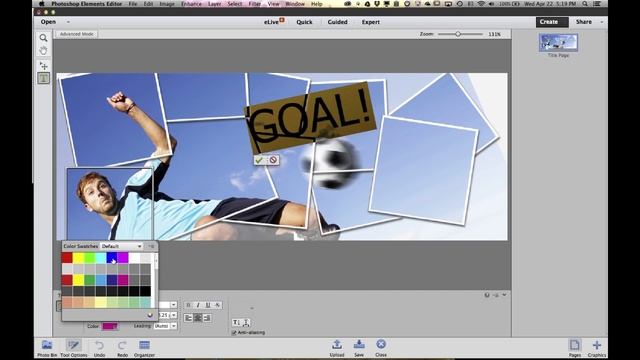Open the font style dropdown
The height and width of the screenshot is (360, 640).
coord(173,305)
